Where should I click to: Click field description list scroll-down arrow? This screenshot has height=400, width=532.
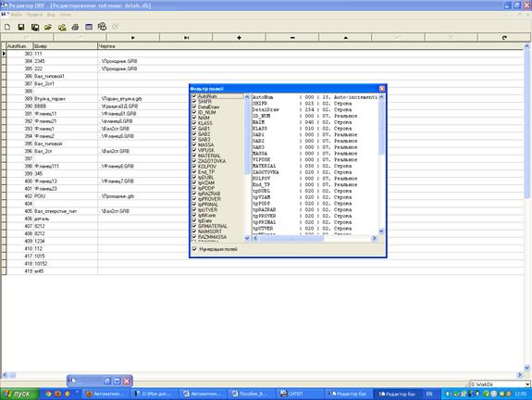pyautogui.click(x=381, y=231)
